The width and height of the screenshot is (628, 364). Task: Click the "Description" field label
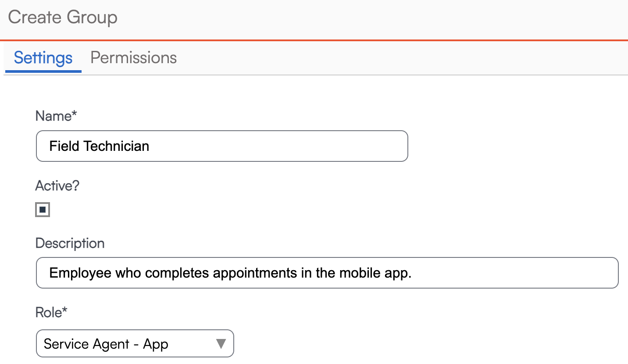[70, 243]
